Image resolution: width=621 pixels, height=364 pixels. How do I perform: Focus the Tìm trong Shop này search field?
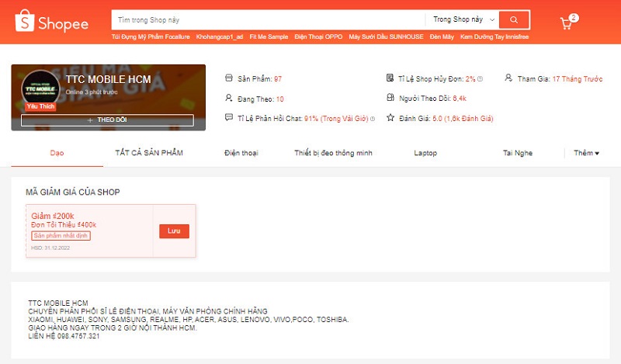click(x=268, y=19)
